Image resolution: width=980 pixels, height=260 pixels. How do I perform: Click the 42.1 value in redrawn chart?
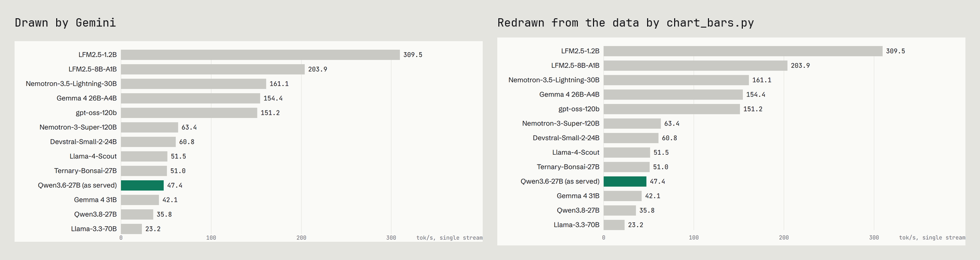tap(652, 196)
